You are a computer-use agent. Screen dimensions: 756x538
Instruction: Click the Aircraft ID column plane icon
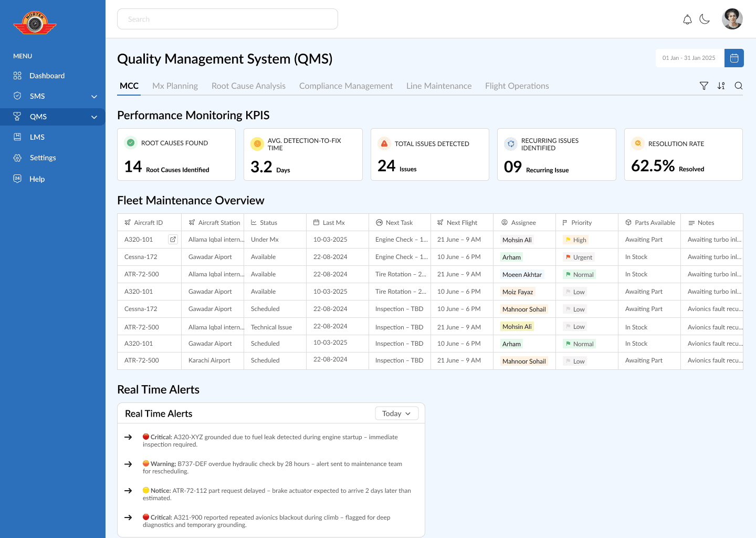coord(128,222)
